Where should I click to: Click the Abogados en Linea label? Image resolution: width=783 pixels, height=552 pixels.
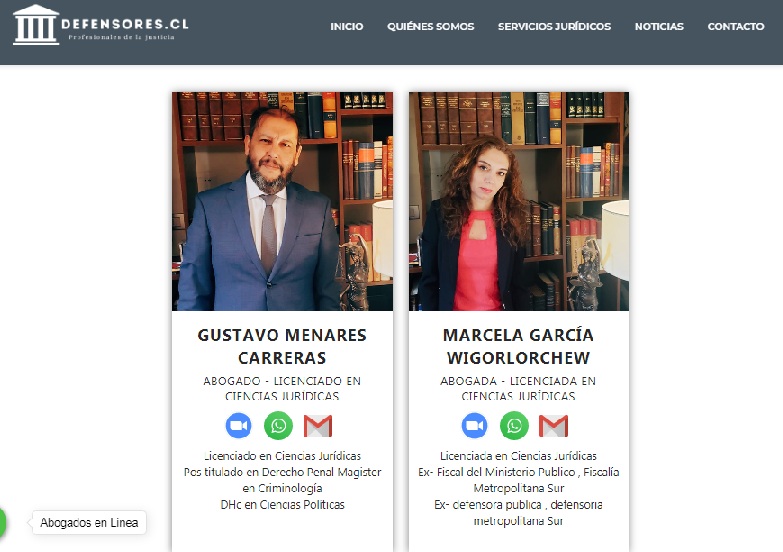[x=89, y=523]
